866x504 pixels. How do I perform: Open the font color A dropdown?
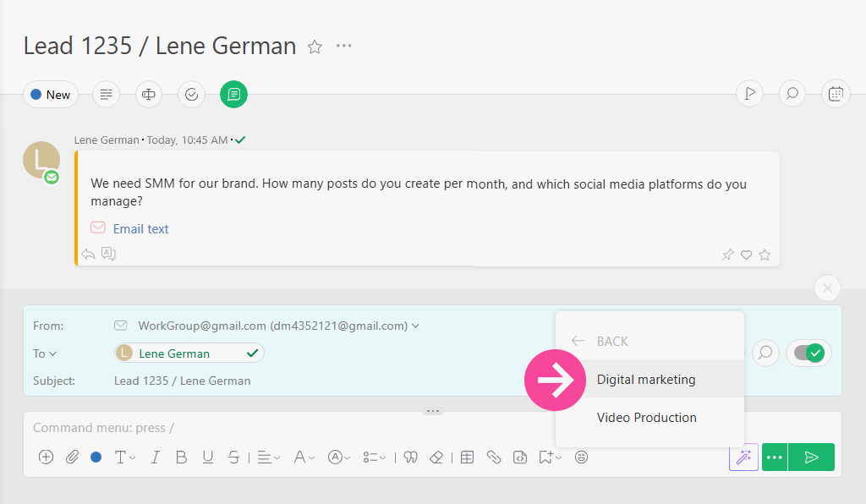tap(304, 457)
